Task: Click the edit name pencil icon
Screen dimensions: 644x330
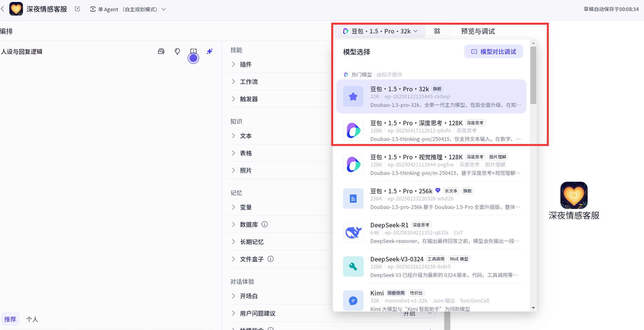Action: tap(77, 9)
